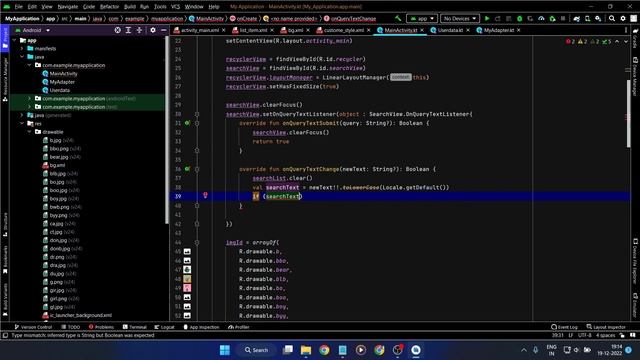Go to previous highlighted error up-arrow
This screenshot has height=360, width=640.
(x=617, y=42)
